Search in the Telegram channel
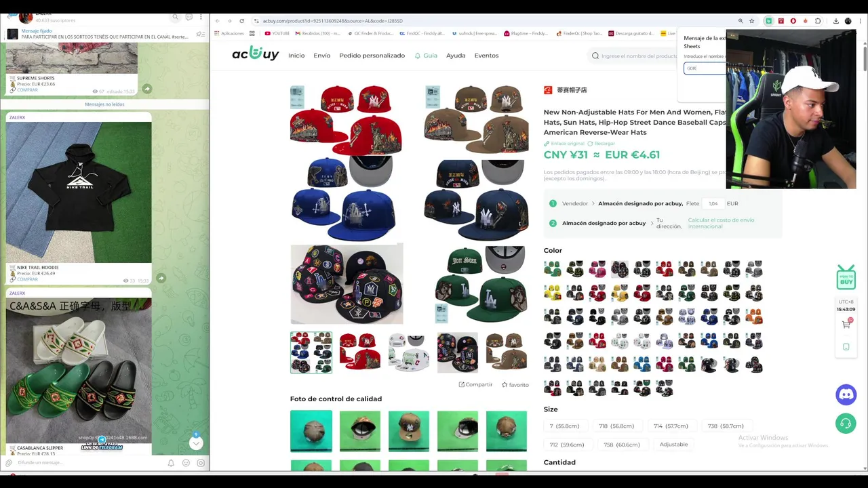Screen dimensions: 868x488 [176, 17]
